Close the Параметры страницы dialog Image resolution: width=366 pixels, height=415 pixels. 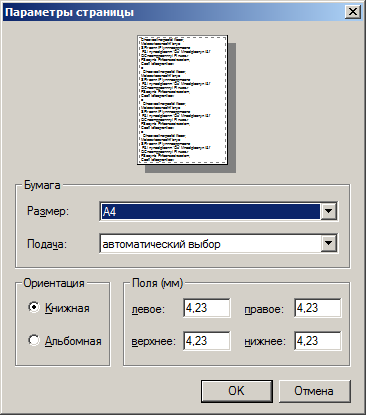coord(353,12)
